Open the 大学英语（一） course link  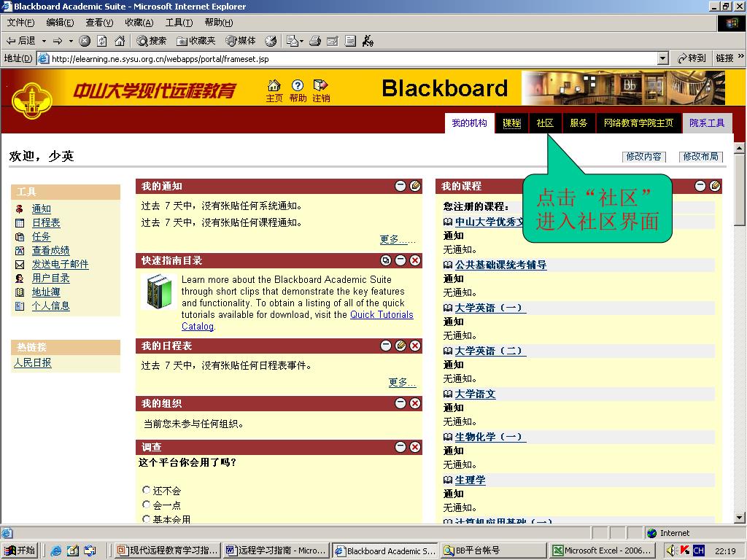[490, 308]
